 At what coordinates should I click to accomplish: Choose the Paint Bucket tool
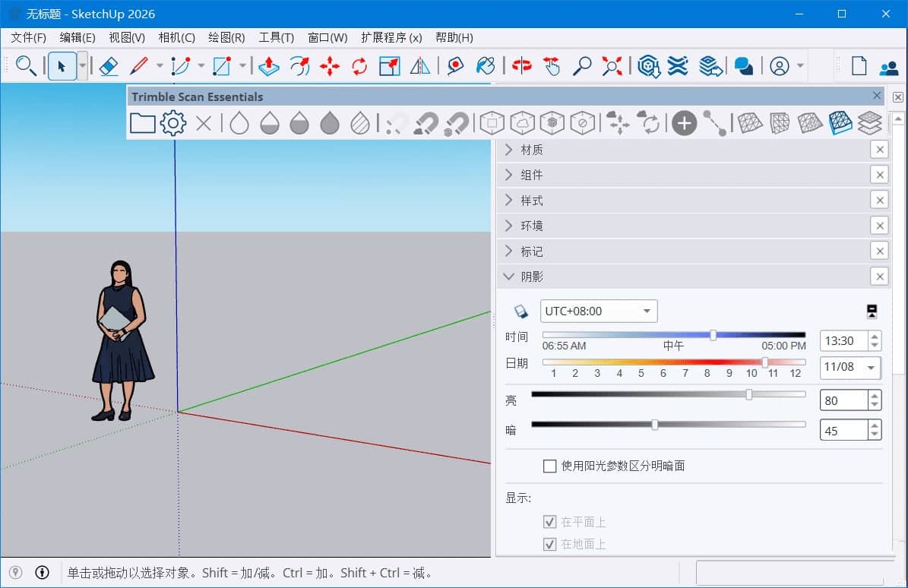[x=486, y=66]
